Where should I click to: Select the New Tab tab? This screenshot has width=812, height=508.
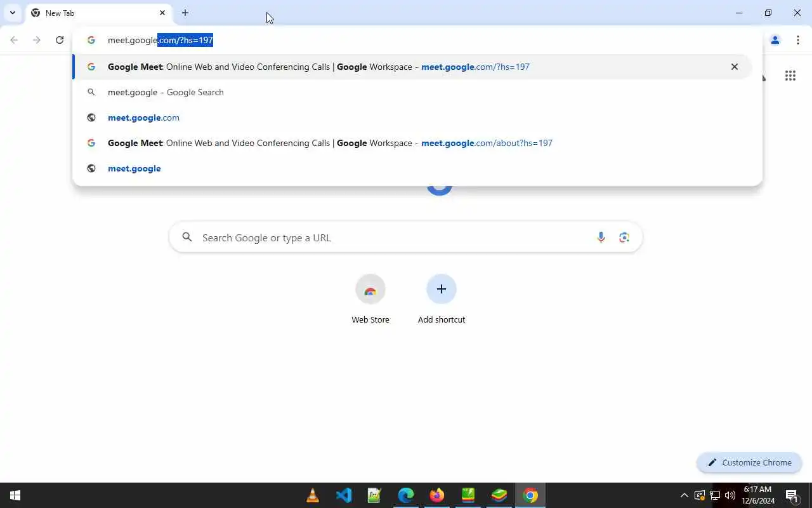click(98, 13)
